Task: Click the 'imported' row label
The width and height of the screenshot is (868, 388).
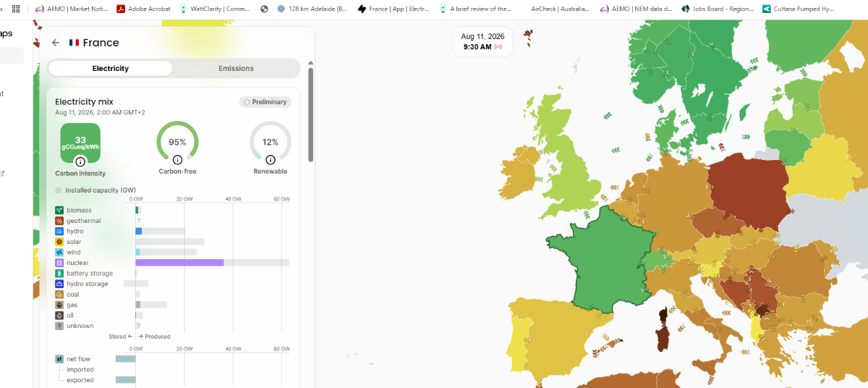Action: tap(80, 370)
